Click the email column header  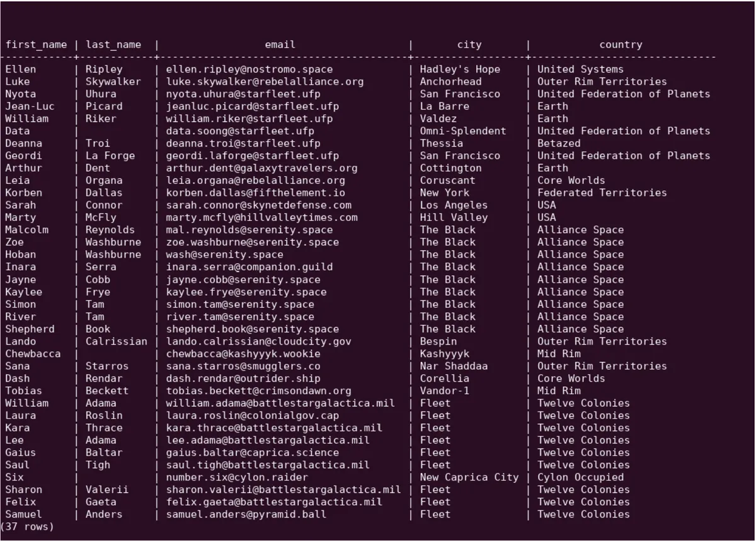coord(280,45)
